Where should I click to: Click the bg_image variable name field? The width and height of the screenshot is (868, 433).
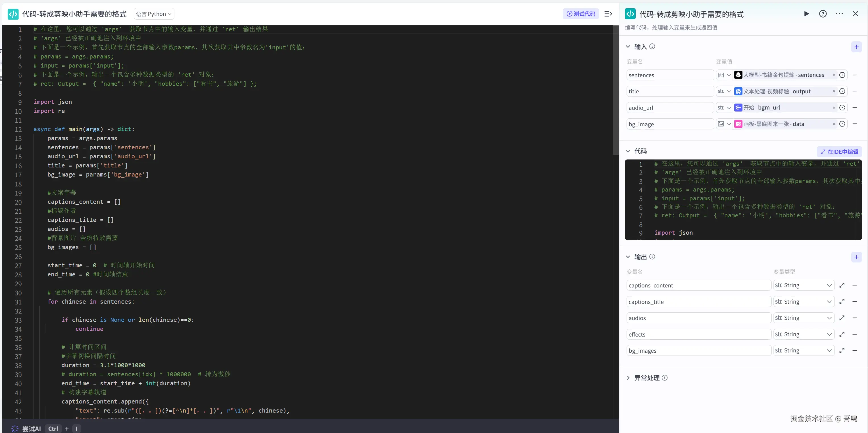point(669,124)
